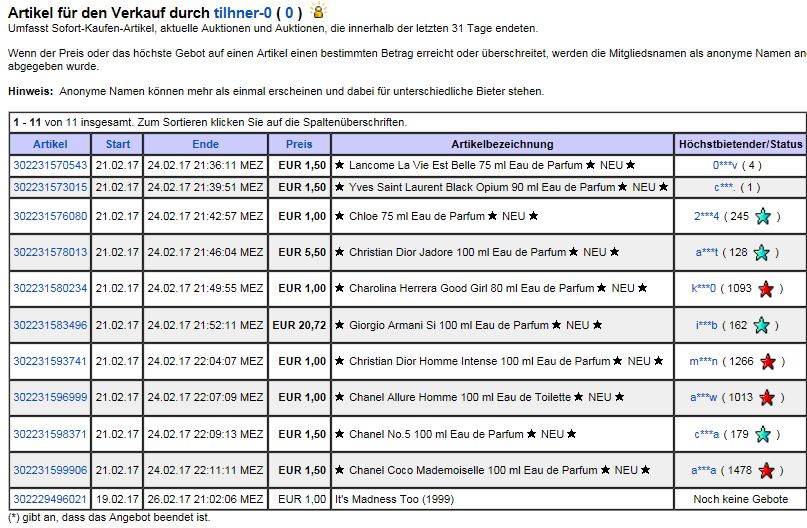Click the turquoise star next to 2***4
The image size is (807, 528).
pyautogui.click(x=763, y=216)
